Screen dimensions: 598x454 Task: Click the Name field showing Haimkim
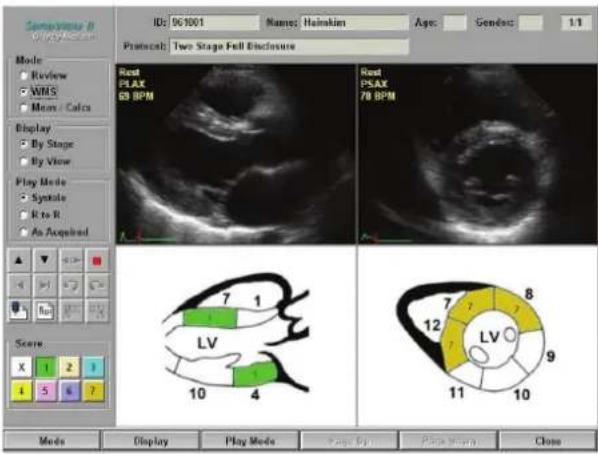point(355,23)
